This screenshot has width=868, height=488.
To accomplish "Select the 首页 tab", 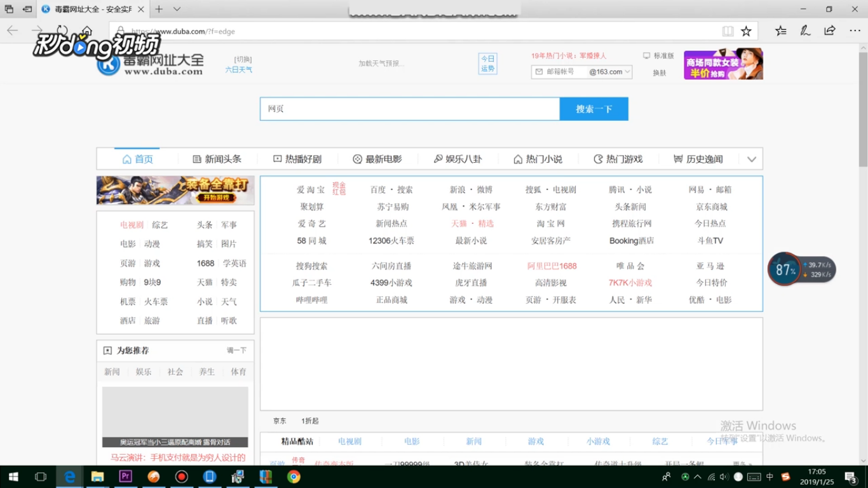I will pos(138,159).
